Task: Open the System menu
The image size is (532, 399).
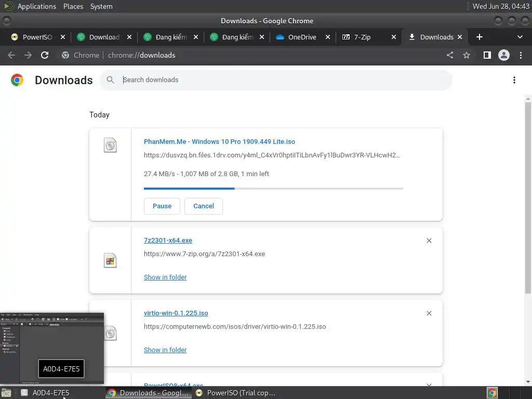Action: coord(101,6)
